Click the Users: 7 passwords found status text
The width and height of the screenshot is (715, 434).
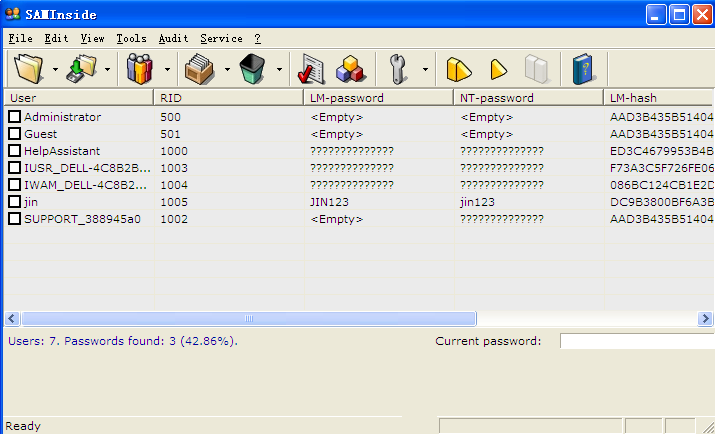[123, 341]
